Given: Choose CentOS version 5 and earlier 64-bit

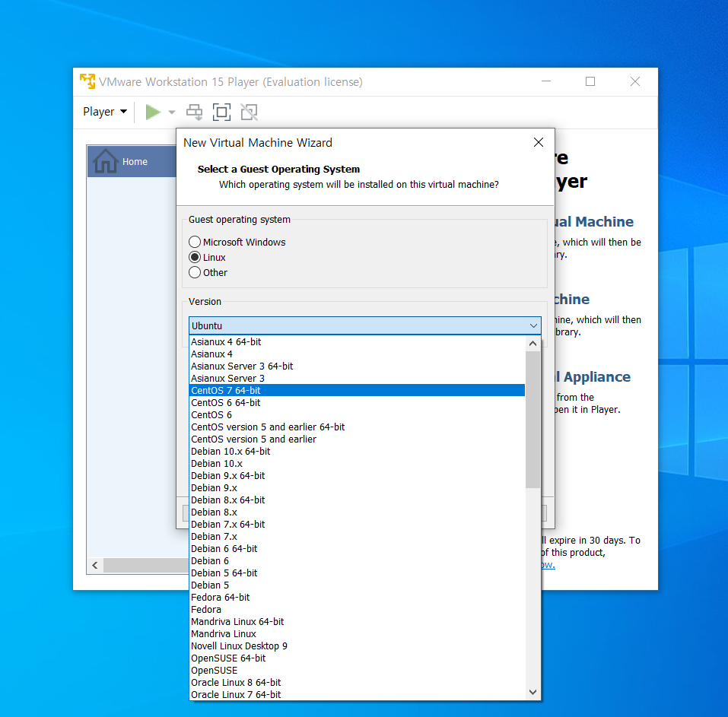Looking at the screenshot, I should [x=358, y=427].
